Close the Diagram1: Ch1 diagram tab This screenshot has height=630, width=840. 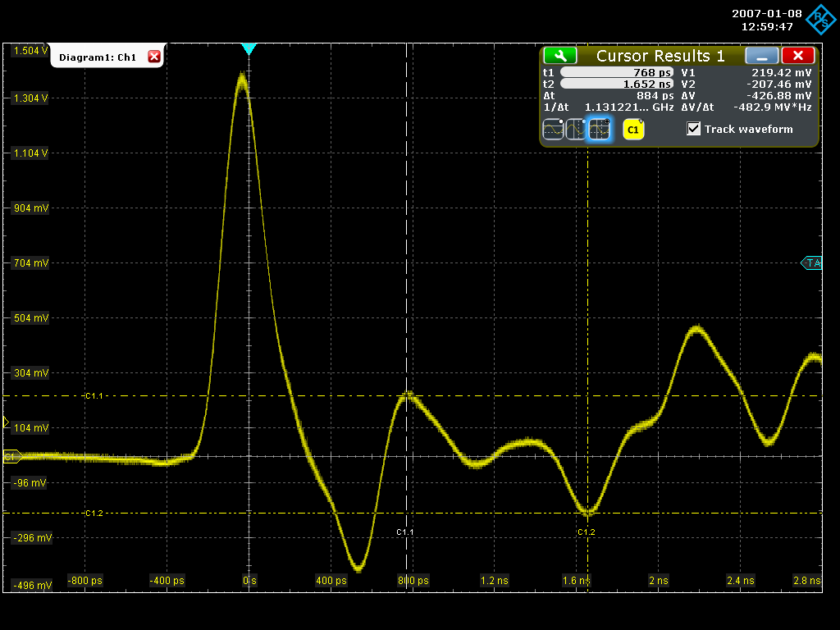pos(154,57)
